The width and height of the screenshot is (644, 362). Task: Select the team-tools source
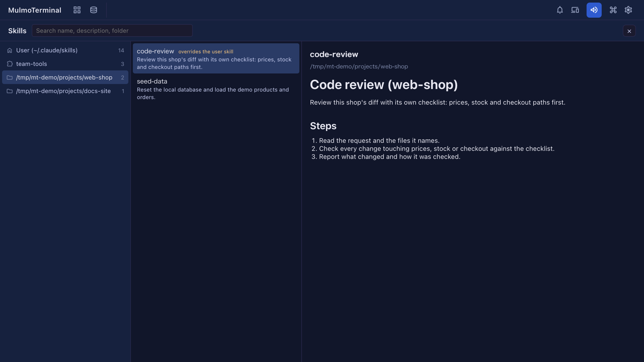[65, 64]
